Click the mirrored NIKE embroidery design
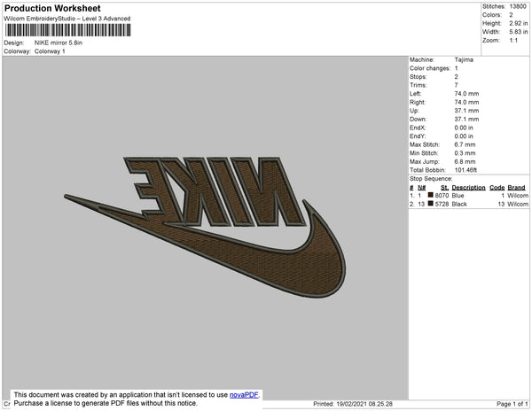This screenshot has height=411, width=532. tap(206, 228)
